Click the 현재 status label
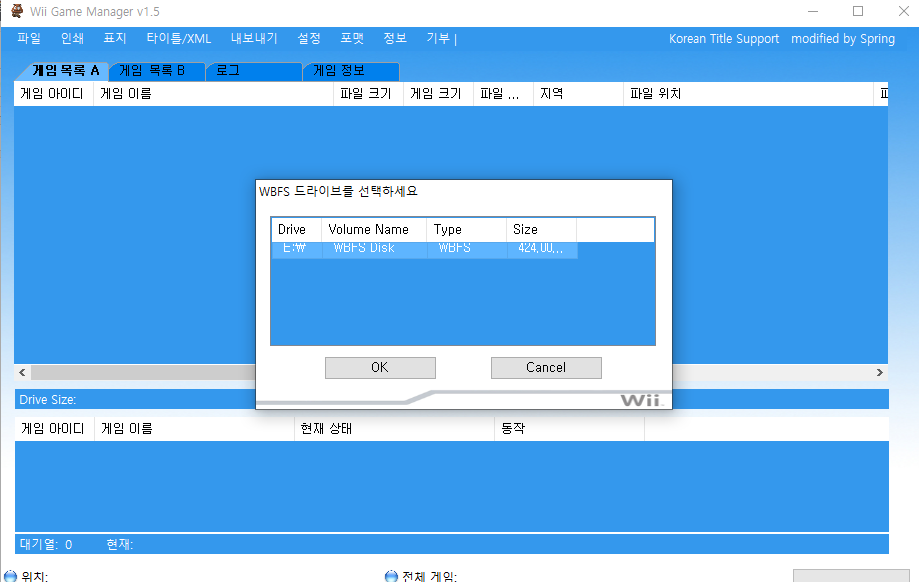 (x=120, y=544)
